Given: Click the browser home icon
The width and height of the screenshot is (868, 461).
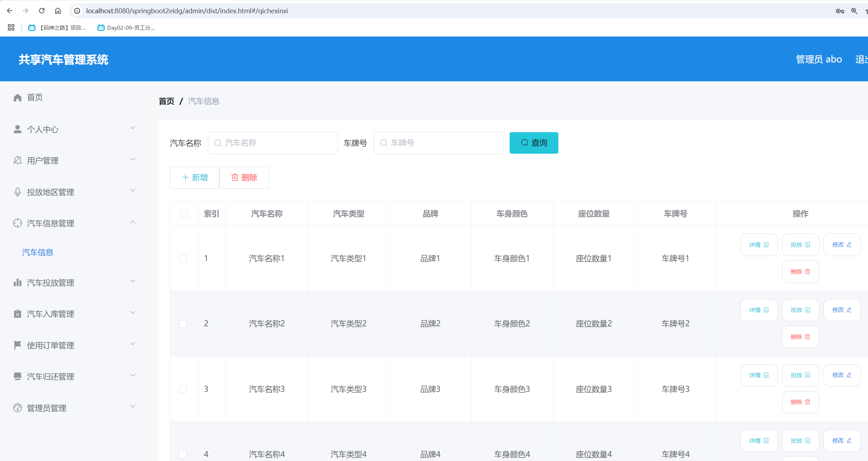Looking at the screenshot, I should point(58,11).
